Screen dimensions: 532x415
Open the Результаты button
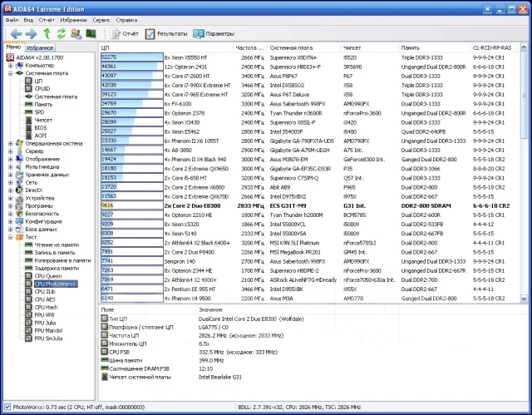tap(166, 33)
